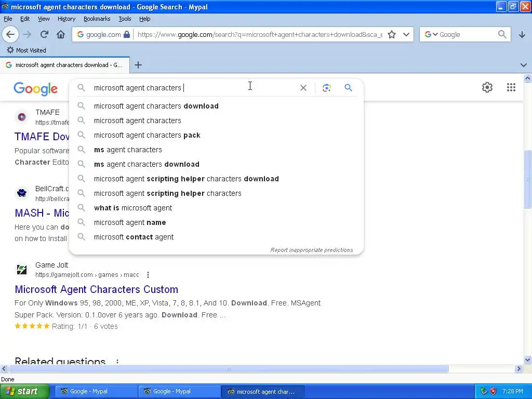Image resolution: width=532 pixels, height=399 pixels.
Task: Select the microsoft agent characters download tab
Action: (65, 65)
